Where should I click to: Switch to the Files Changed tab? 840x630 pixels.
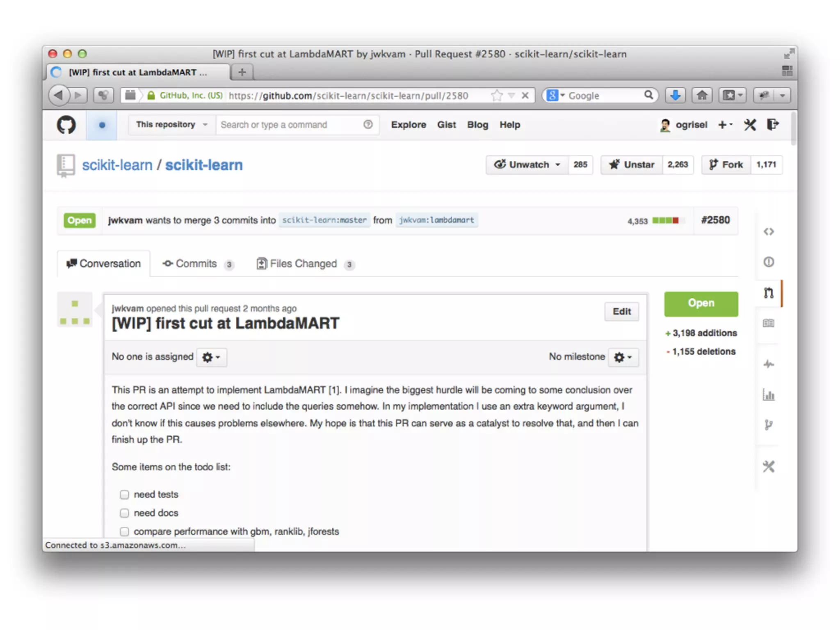[x=303, y=264]
